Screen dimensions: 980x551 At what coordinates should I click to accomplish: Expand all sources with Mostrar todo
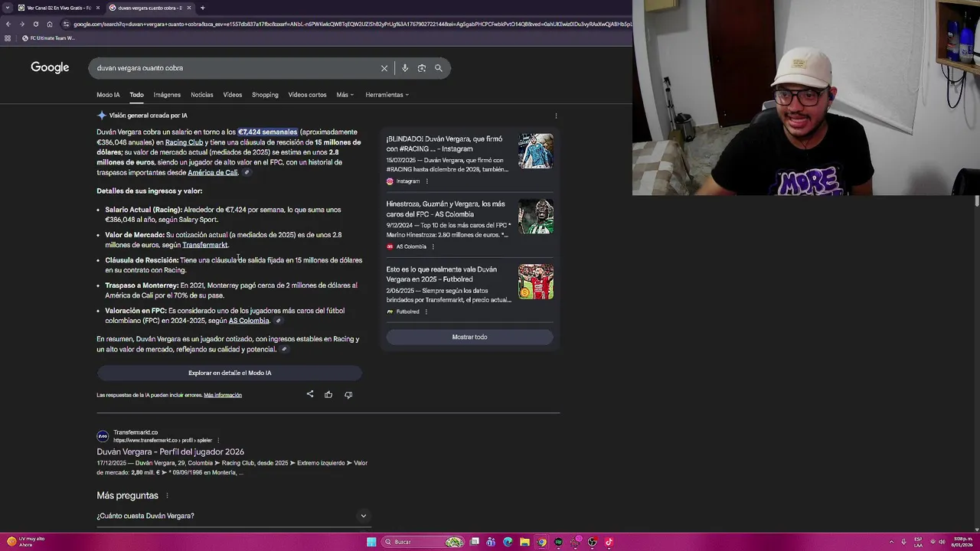[x=469, y=337]
